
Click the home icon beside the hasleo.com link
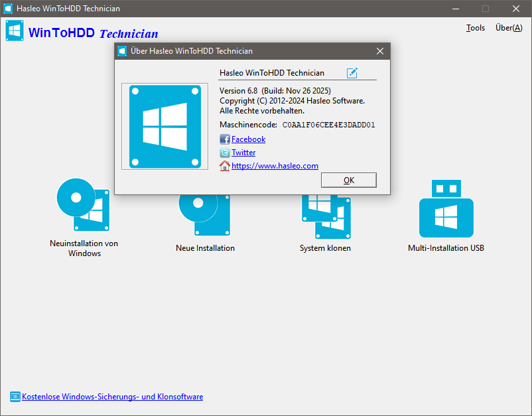click(224, 166)
